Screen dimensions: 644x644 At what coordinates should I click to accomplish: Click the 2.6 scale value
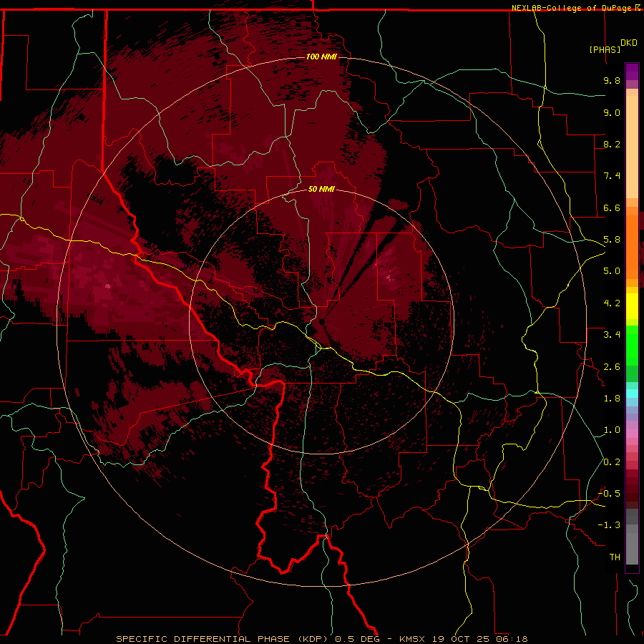(x=612, y=367)
